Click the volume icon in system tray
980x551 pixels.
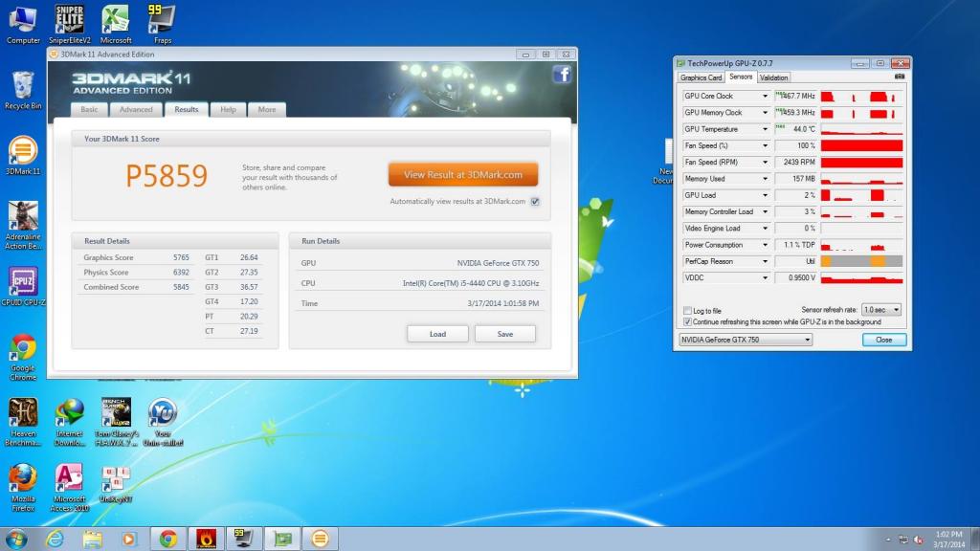coord(919,540)
